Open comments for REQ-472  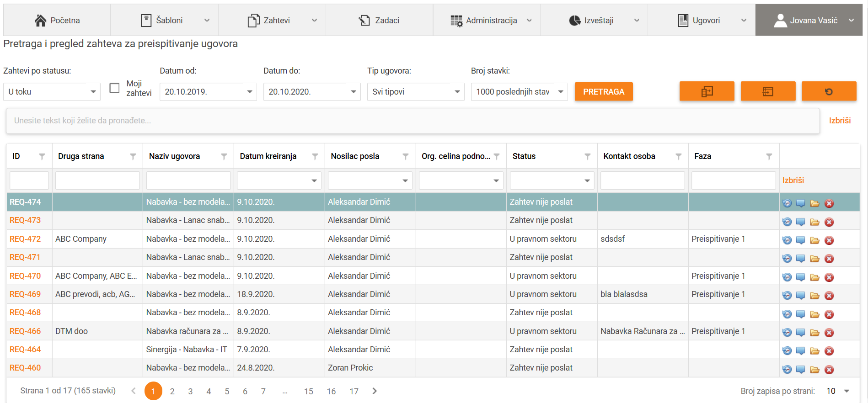[x=800, y=240]
